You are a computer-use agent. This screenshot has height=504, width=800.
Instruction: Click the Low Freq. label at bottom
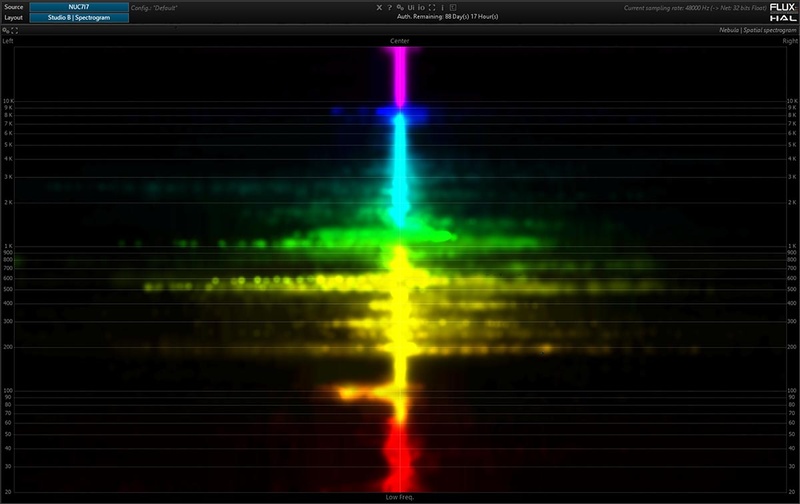point(400,497)
